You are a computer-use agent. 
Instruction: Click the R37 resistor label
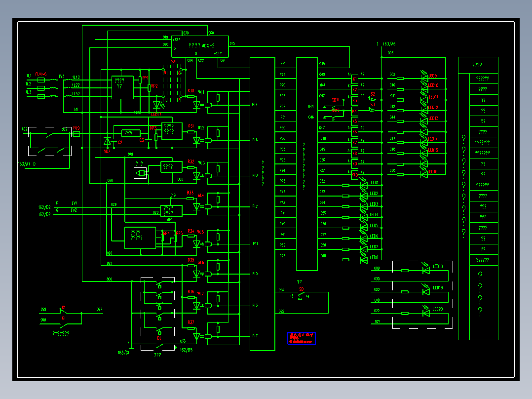(191, 322)
